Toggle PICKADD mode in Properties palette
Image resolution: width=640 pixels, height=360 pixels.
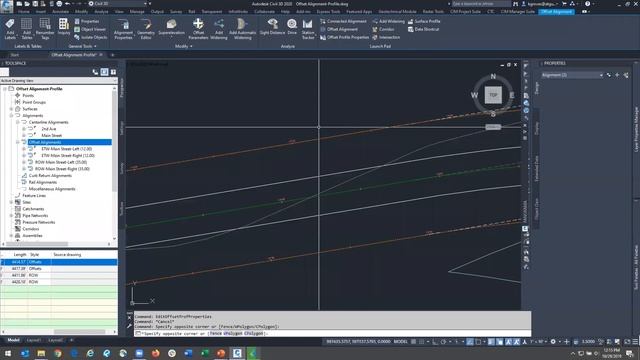[x=609, y=75]
